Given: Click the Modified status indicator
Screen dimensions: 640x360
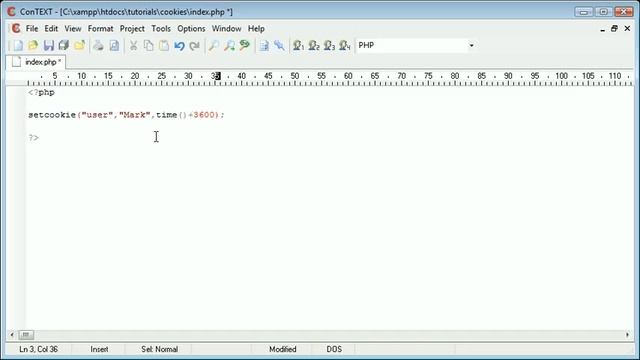Looking at the screenshot, I should (x=282, y=349).
